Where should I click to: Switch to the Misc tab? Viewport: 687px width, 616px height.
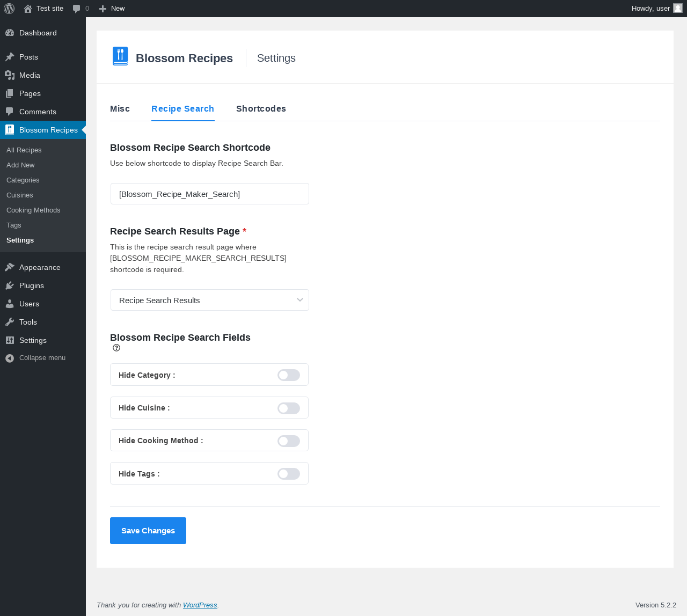120,108
